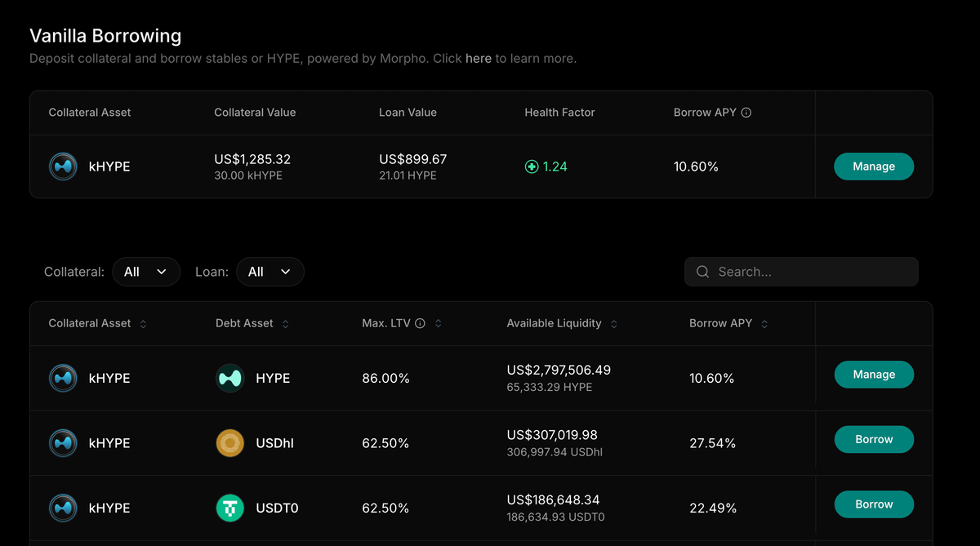Click Manage button in your position row
The image size is (980, 546).
874,166
